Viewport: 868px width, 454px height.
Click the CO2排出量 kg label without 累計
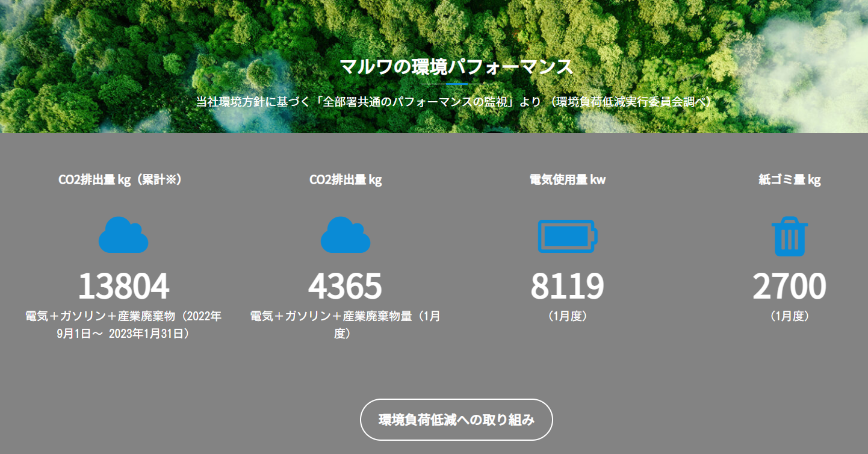(346, 180)
